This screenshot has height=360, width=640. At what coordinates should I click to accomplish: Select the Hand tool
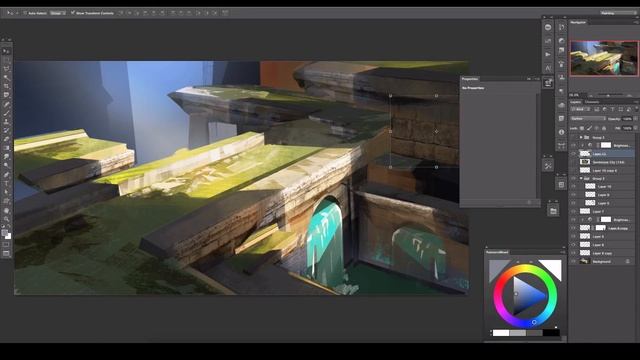point(6,211)
